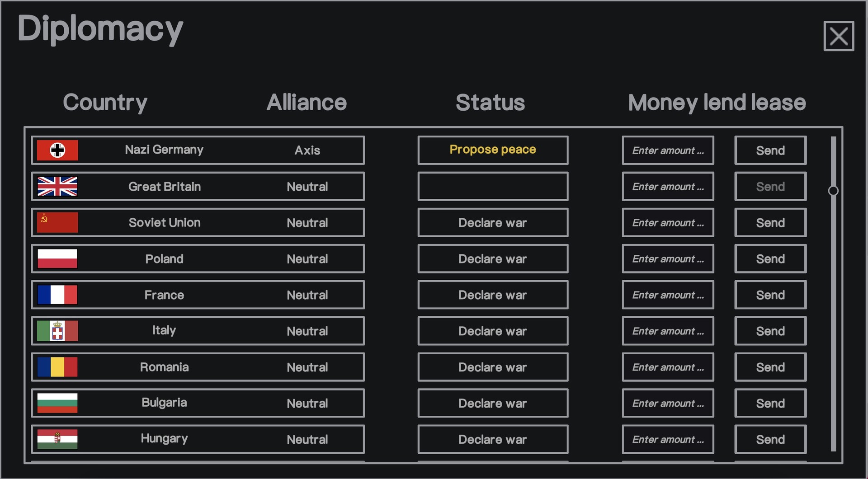Focus the Nazi Germany amount field
The image size is (868, 479).
point(668,150)
